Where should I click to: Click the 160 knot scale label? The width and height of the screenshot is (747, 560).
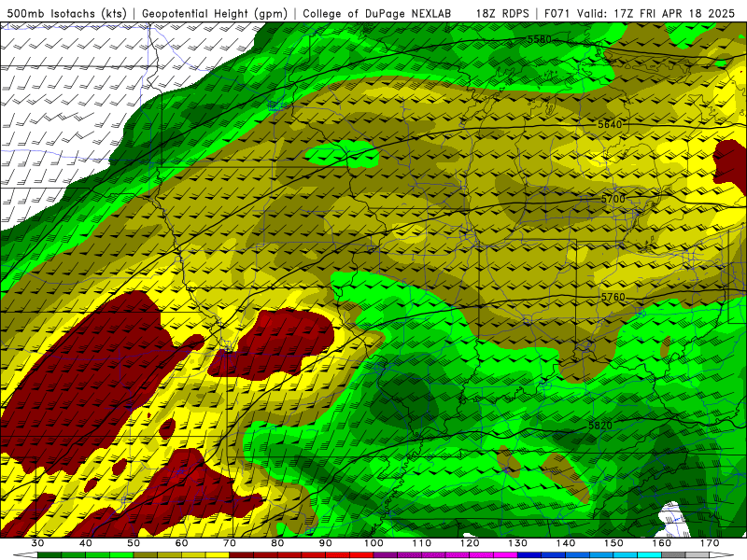click(x=662, y=543)
